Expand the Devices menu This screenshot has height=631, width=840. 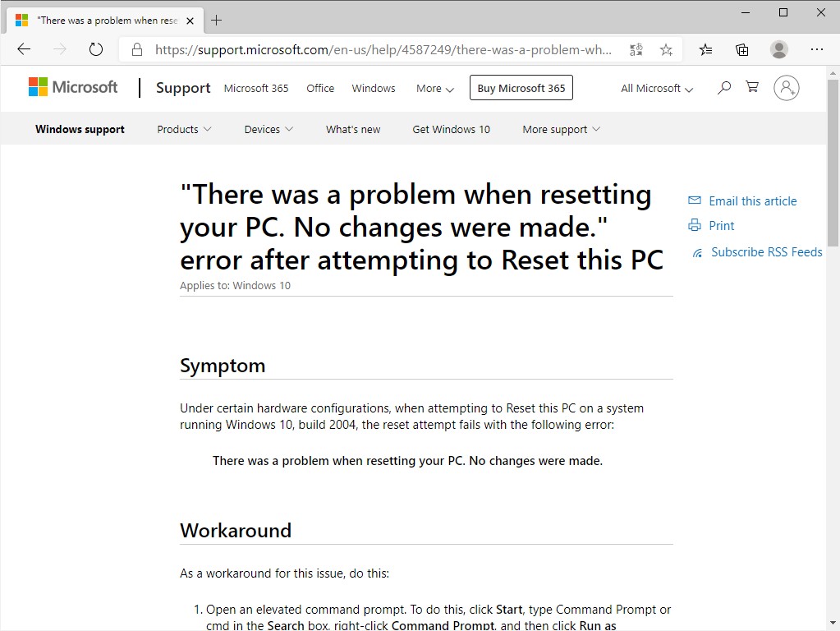pos(269,129)
